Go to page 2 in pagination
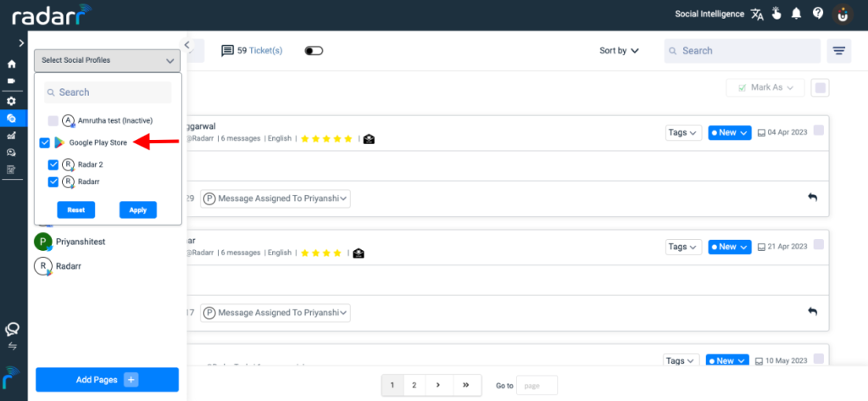This screenshot has width=868, height=401. click(x=414, y=385)
